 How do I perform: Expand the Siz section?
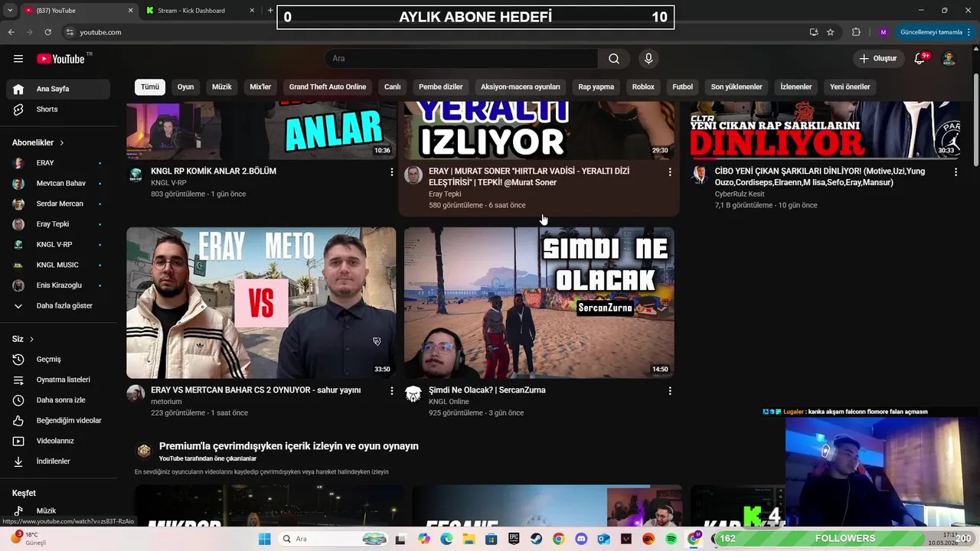coord(23,339)
